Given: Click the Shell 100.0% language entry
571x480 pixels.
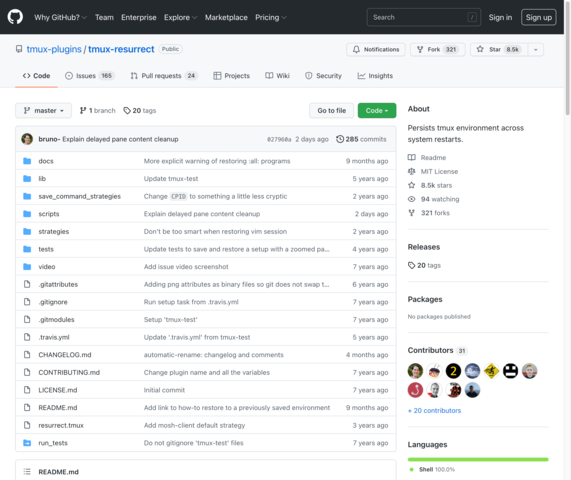Looking at the screenshot, I should 432,469.
